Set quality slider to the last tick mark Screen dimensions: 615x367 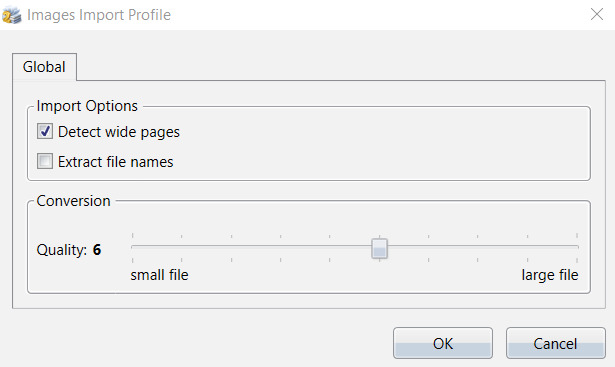[577, 247]
